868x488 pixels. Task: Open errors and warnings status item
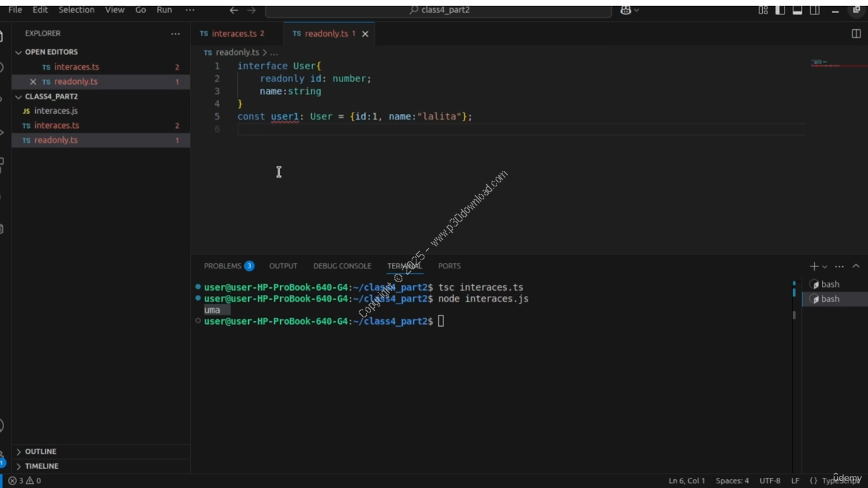click(x=24, y=481)
